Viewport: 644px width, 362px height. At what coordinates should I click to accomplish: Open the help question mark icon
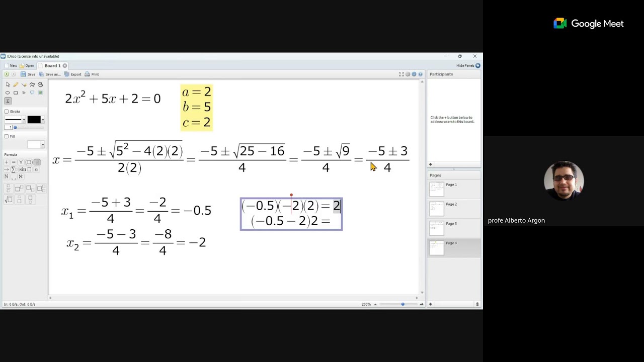[x=421, y=74]
